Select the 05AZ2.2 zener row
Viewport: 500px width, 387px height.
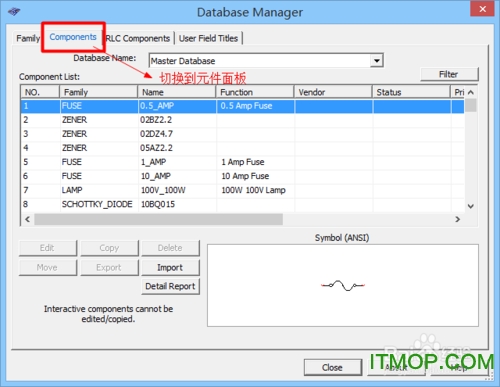click(243, 148)
